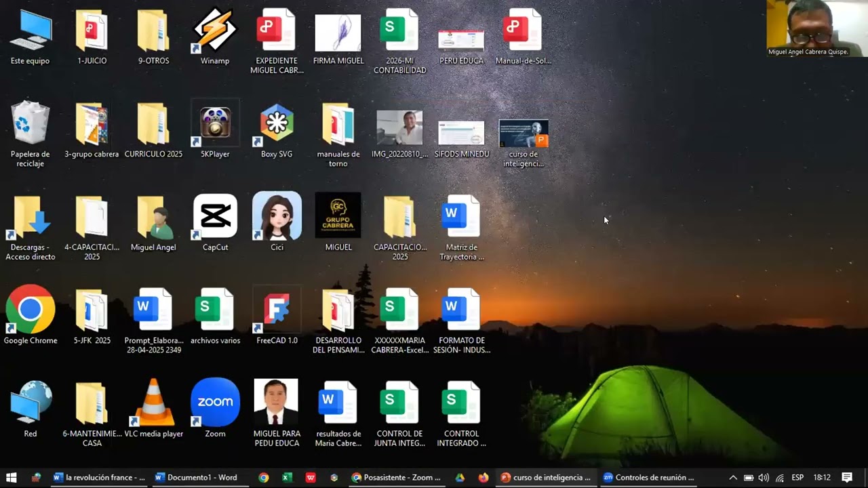Select the 6-MANTENIMIE... CASA folder
868x488 pixels.
[92, 413]
